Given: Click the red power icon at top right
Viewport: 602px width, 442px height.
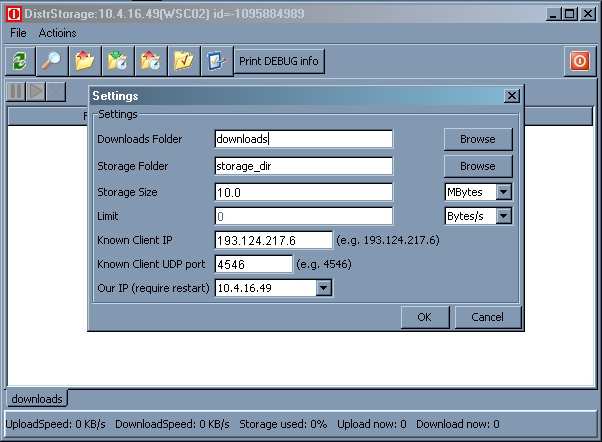Looking at the screenshot, I should point(579,61).
